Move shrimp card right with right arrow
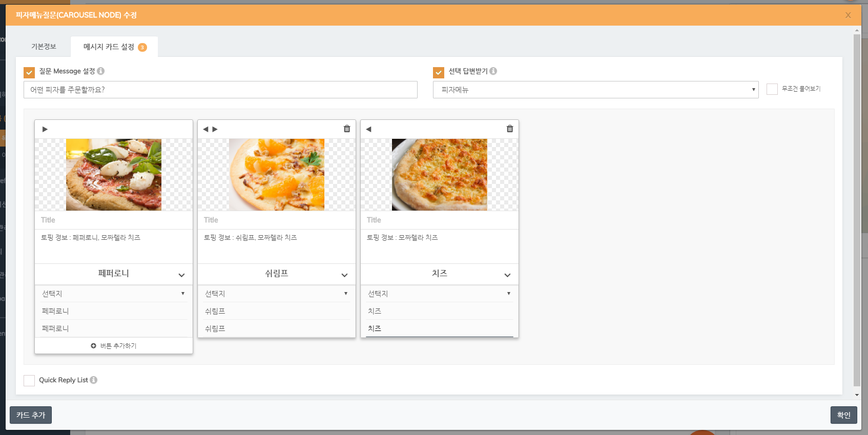The height and width of the screenshot is (435, 868). pyautogui.click(x=215, y=129)
